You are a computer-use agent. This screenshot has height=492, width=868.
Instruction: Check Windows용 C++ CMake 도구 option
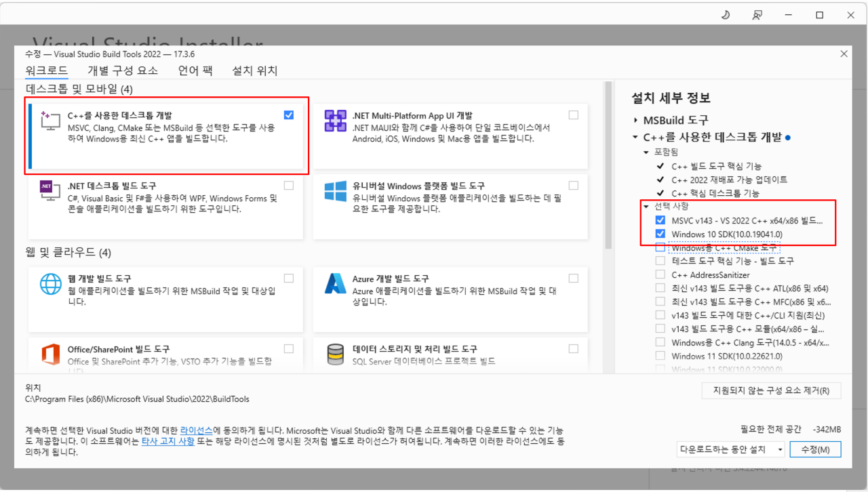[660, 247]
